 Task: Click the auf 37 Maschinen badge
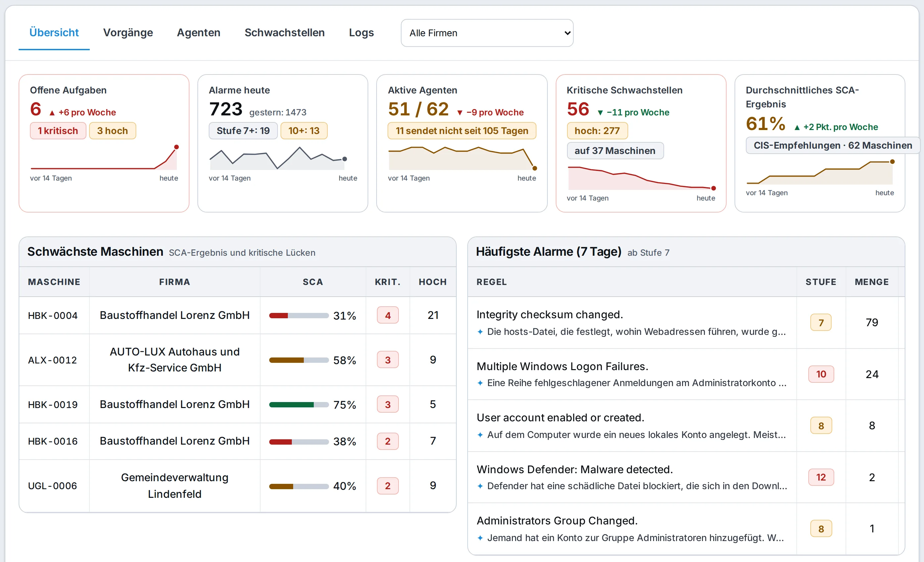coord(615,151)
